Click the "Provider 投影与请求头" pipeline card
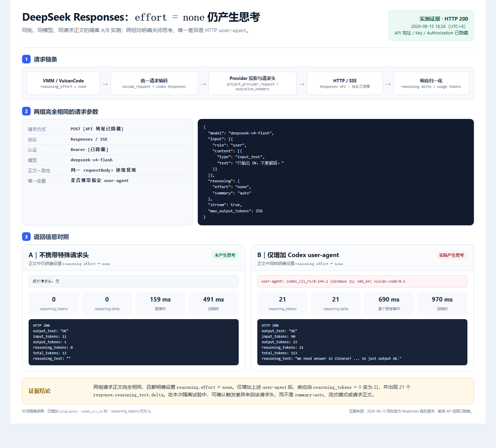 point(252,83)
